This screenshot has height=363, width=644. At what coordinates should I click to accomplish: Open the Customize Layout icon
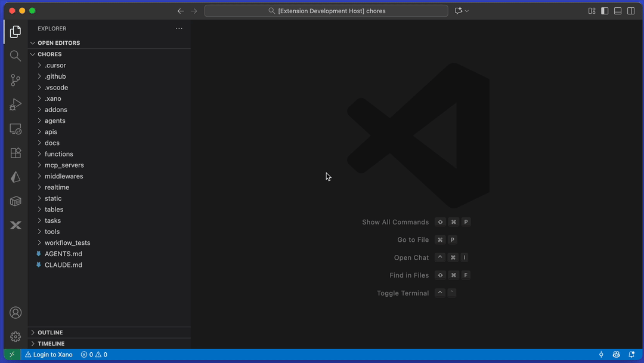592,11
